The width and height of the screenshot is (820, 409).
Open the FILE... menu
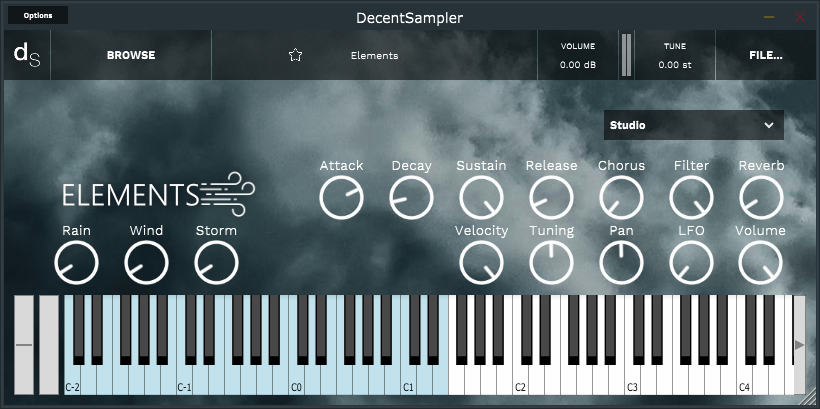point(766,55)
